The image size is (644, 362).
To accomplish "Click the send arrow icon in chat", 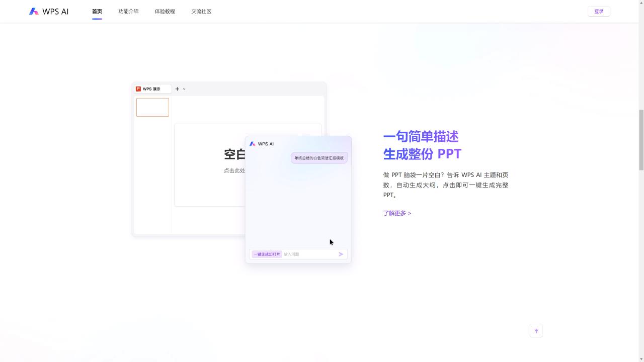I will pyautogui.click(x=341, y=254).
